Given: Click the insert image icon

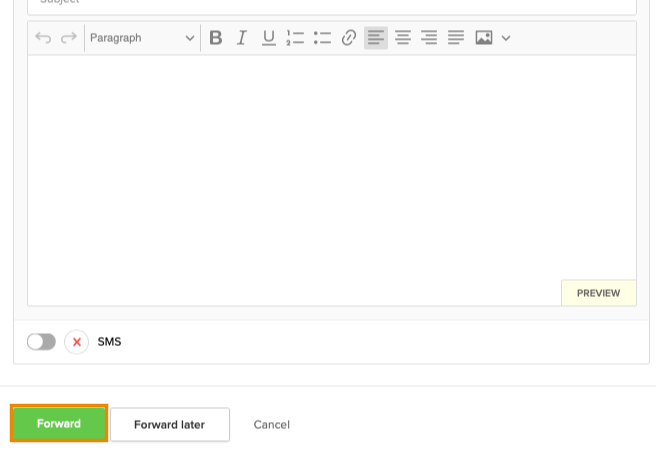Looking at the screenshot, I should click(484, 38).
